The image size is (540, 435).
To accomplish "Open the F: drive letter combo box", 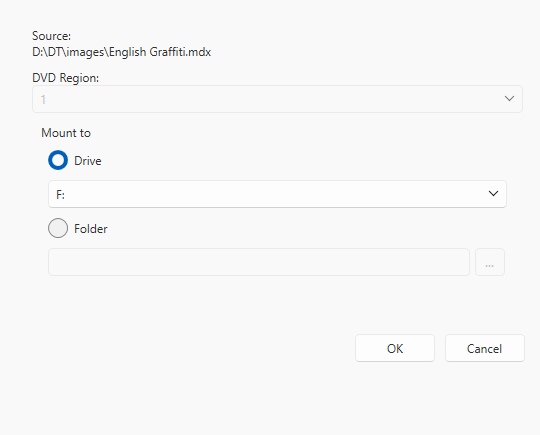I will point(277,194).
